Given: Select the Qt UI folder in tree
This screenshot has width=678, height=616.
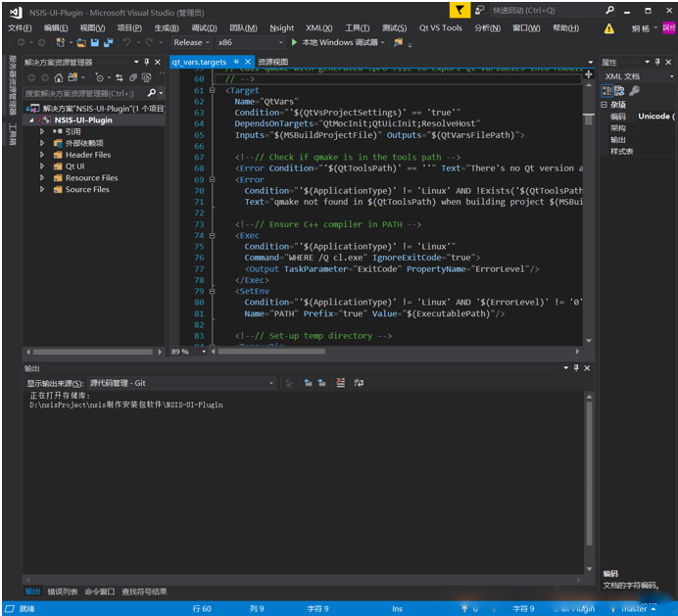Looking at the screenshot, I should click(74, 166).
